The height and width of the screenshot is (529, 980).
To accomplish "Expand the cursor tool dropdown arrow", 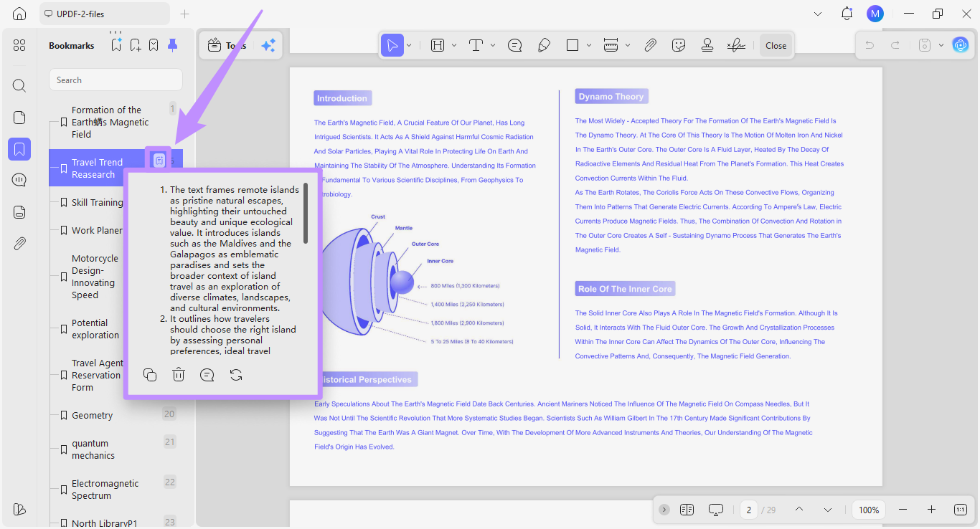I will [409, 45].
